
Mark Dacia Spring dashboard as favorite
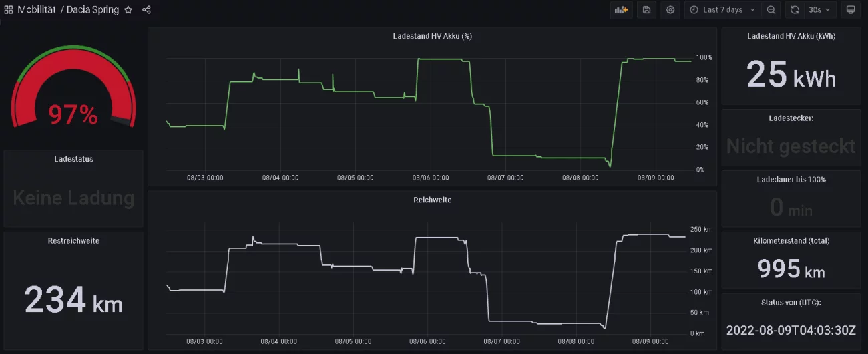[128, 10]
